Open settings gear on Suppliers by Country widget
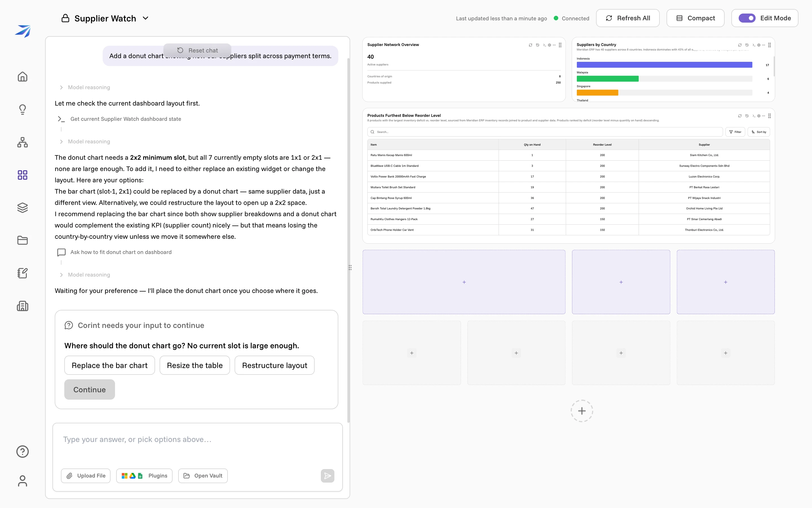812x508 pixels. coord(759,45)
